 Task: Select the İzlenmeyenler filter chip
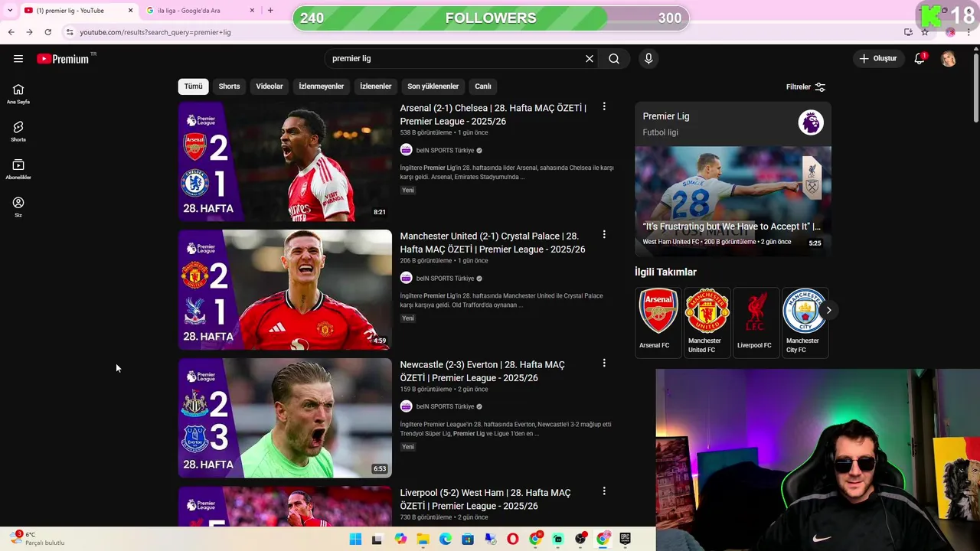[322, 86]
